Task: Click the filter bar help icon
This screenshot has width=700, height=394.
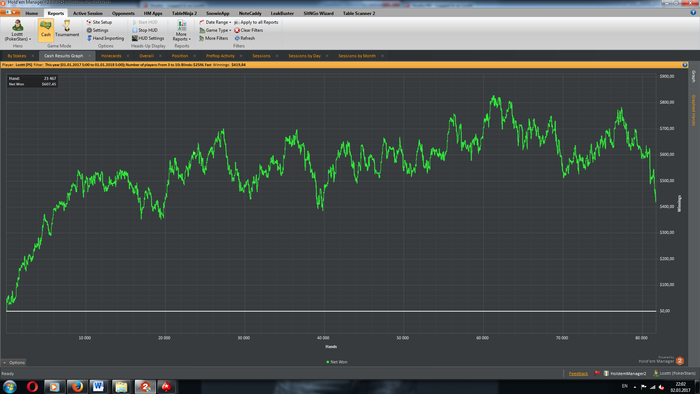Action: 685,65
